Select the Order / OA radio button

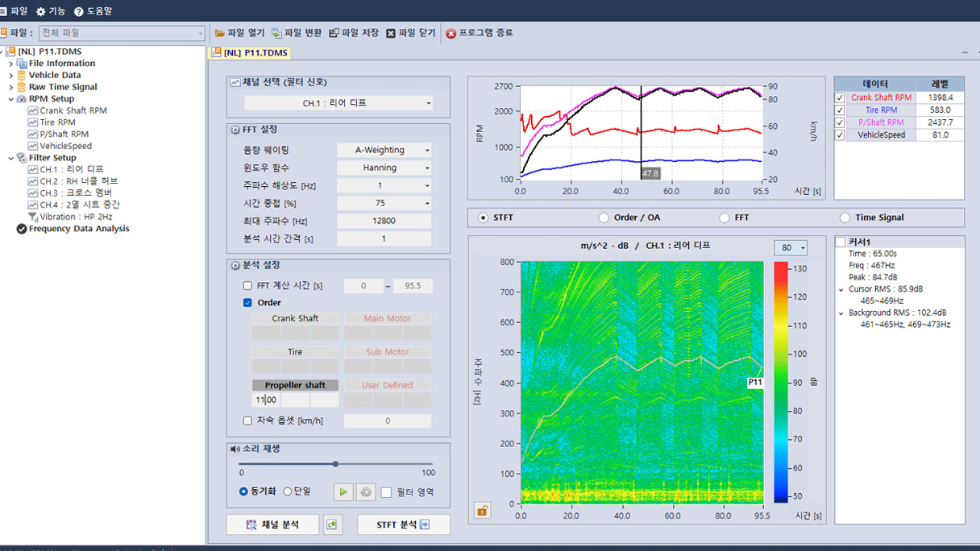(x=604, y=217)
